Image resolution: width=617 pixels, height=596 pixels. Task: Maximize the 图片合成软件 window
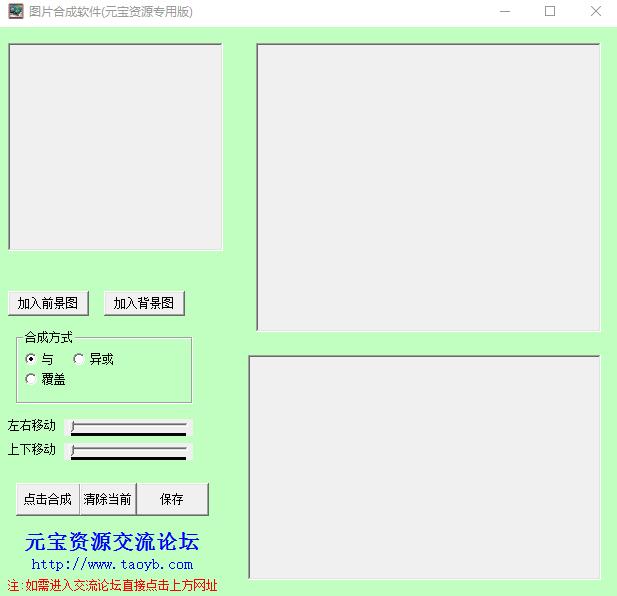549,12
